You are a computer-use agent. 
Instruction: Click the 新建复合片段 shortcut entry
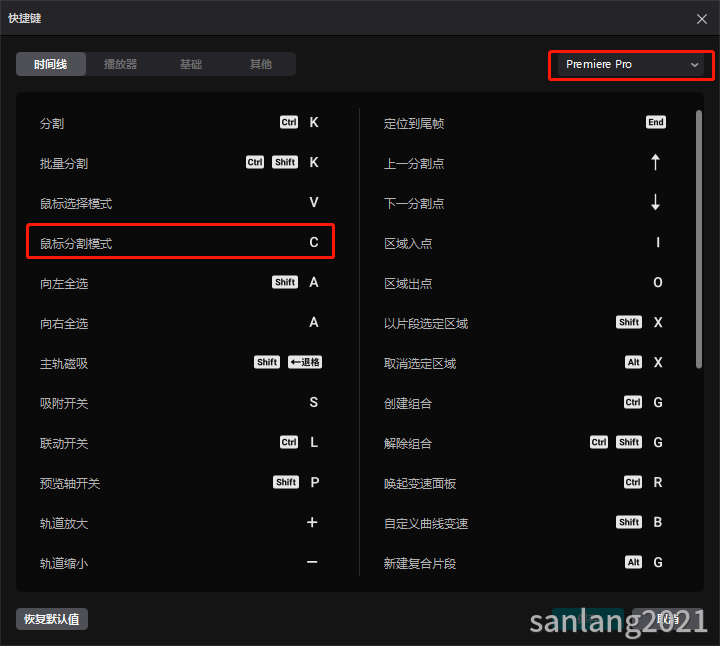click(x=525, y=562)
